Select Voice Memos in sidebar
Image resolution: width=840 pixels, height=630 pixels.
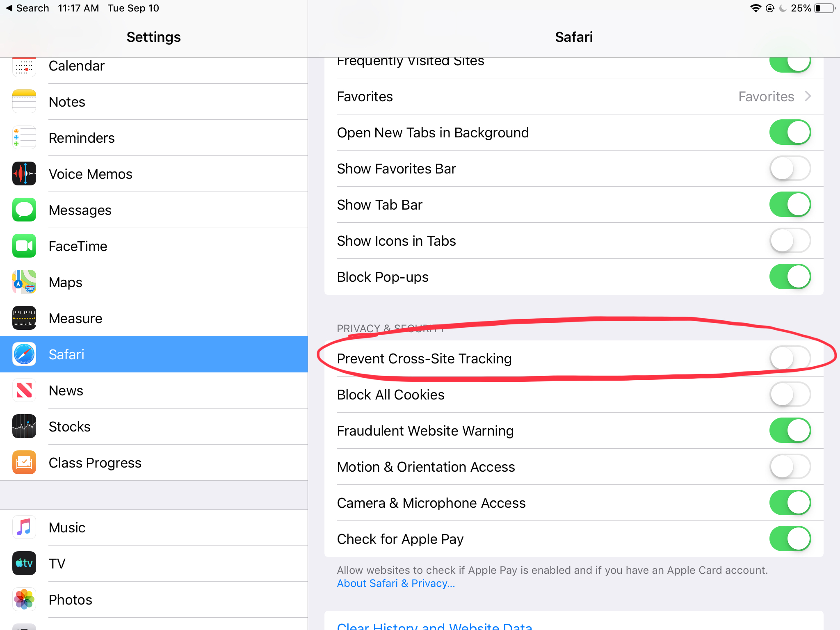click(x=154, y=174)
